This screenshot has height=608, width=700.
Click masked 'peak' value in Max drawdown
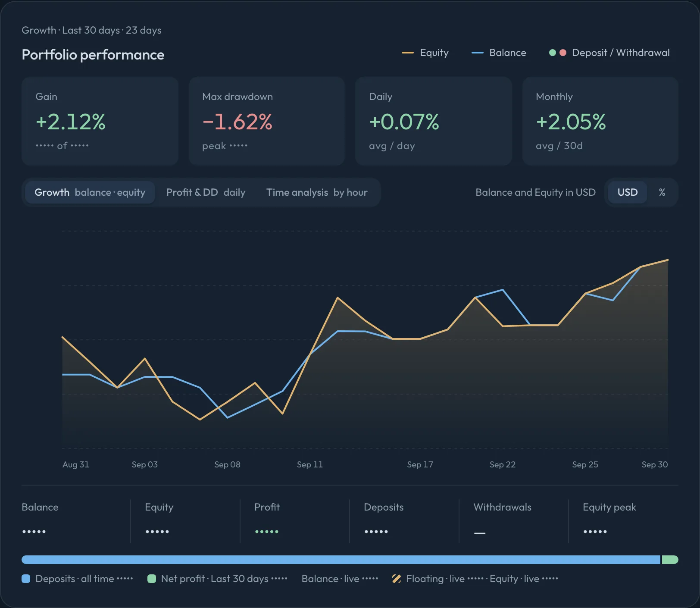point(238,146)
